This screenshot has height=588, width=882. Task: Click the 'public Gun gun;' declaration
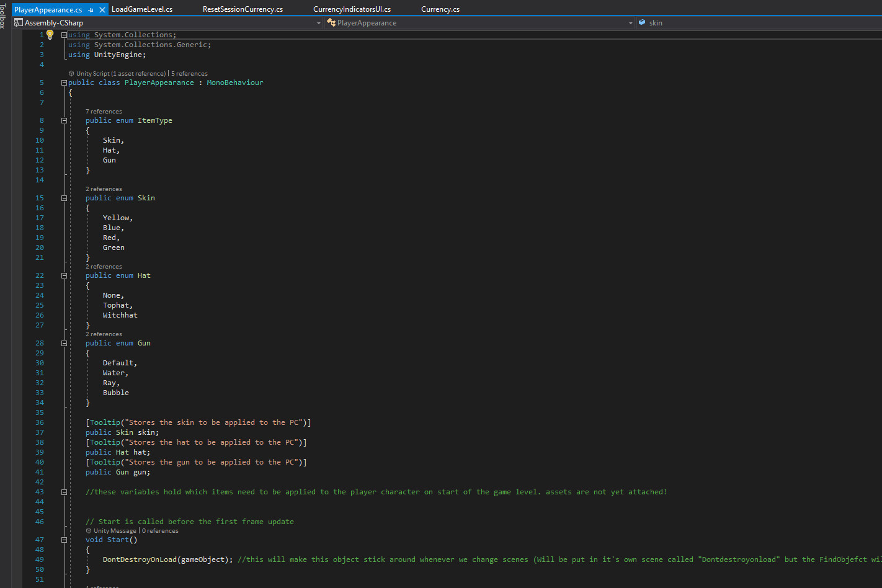[x=118, y=472]
